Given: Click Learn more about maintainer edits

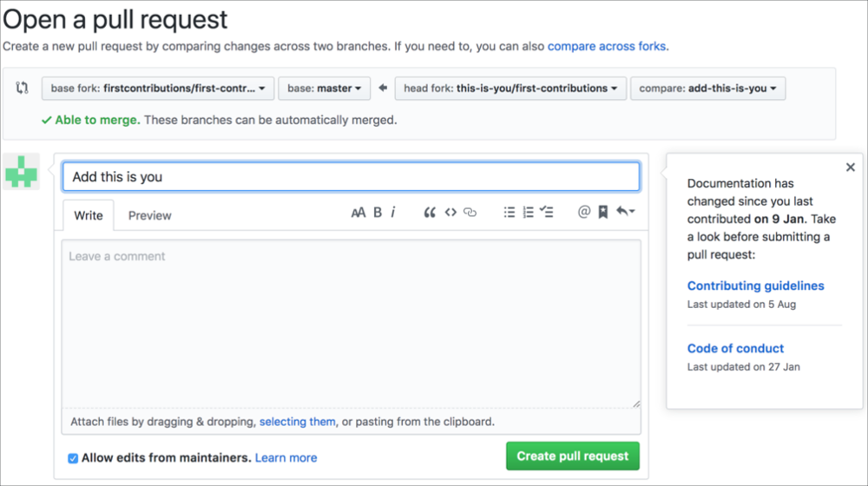Looking at the screenshot, I should click(x=286, y=457).
